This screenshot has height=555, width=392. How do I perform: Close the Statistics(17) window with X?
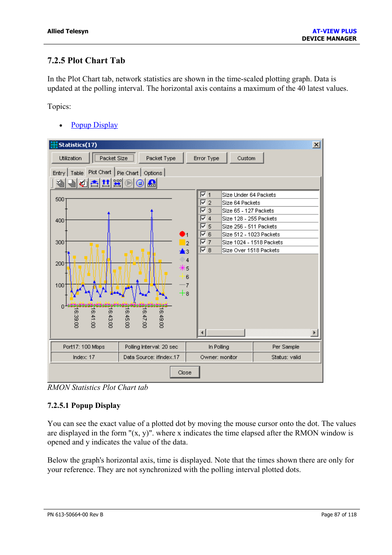(x=316, y=145)
